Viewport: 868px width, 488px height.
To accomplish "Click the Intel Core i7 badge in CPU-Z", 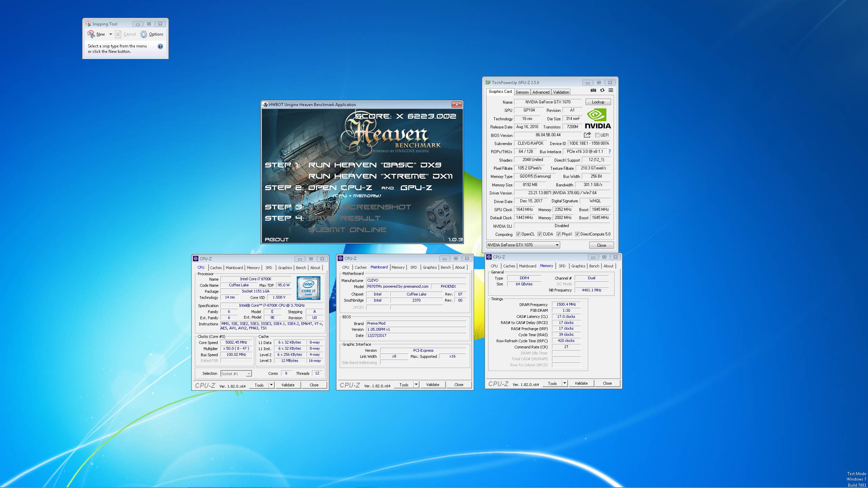I will [308, 288].
